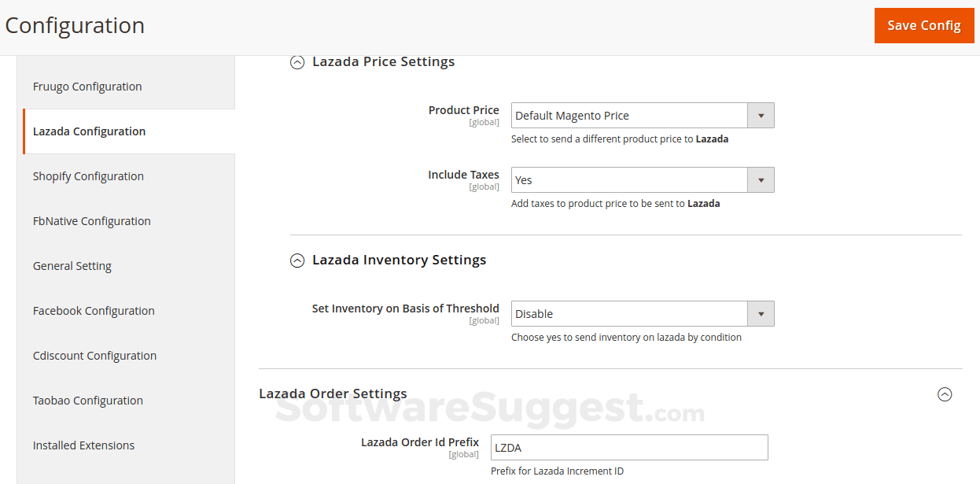Open the Installed Extensions page
980x484 pixels.
pyautogui.click(x=83, y=445)
